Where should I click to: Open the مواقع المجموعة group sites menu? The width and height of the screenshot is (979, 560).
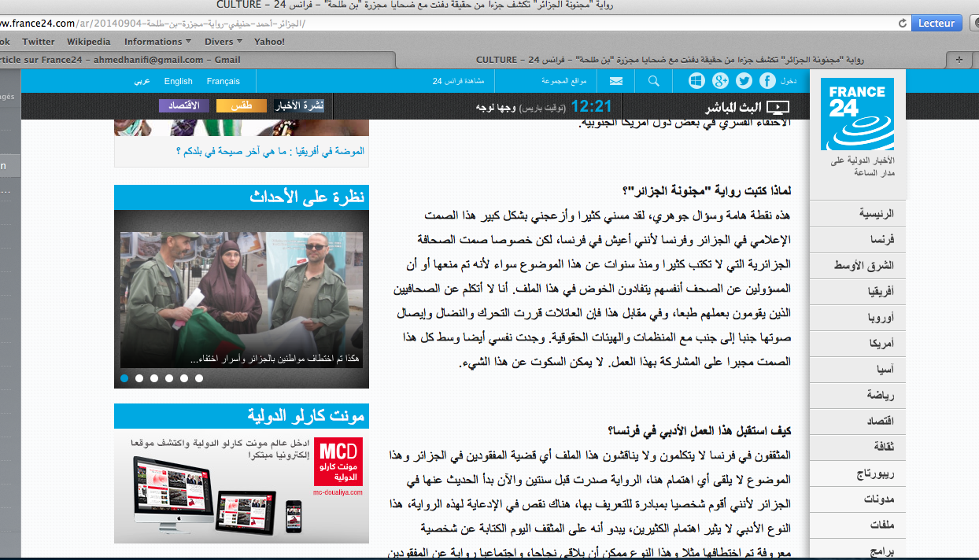pos(563,81)
